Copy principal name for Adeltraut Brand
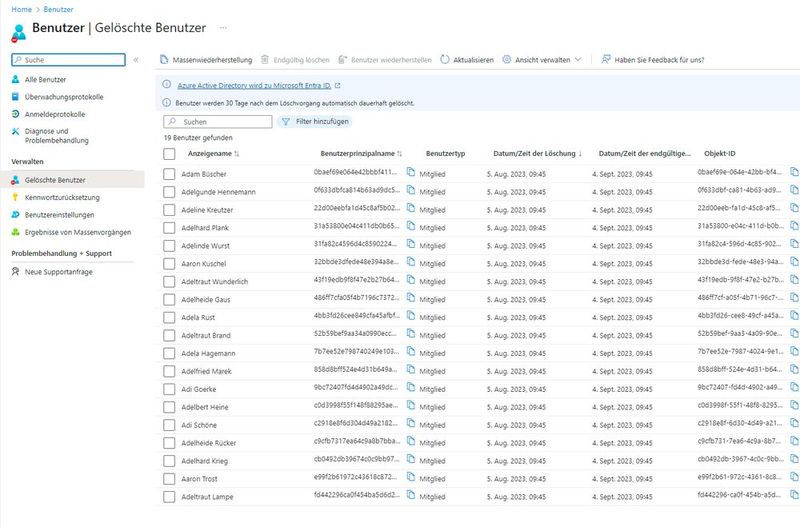Viewport: 800px width, 527px height. pyautogui.click(x=411, y=333)
